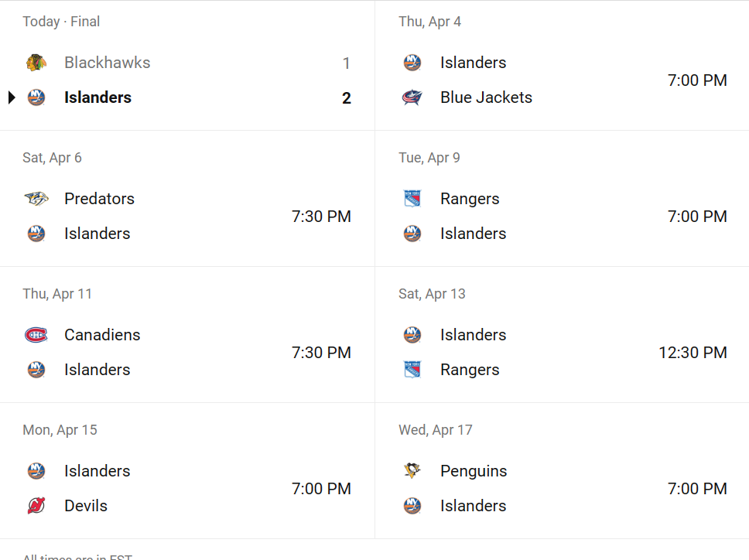The height and width of the screenshot is (560, 749).
Task: Click the Penguins team logo
Action: 412,471
